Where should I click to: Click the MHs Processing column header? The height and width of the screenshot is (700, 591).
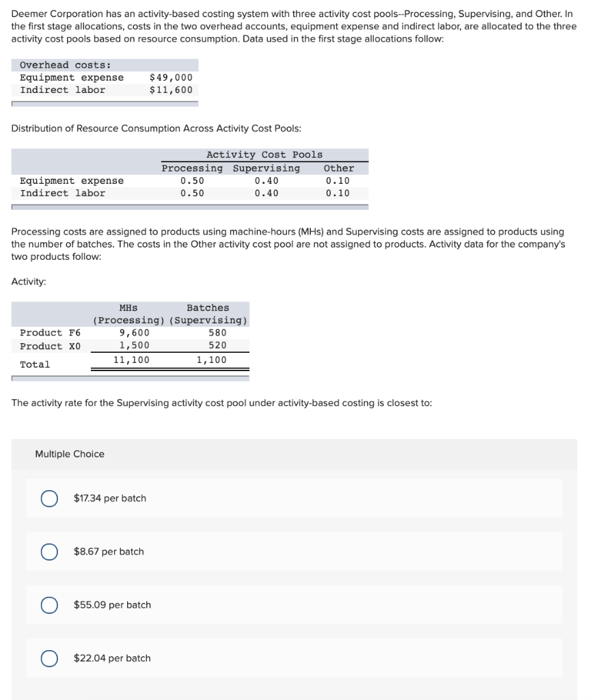click(128, 314)
